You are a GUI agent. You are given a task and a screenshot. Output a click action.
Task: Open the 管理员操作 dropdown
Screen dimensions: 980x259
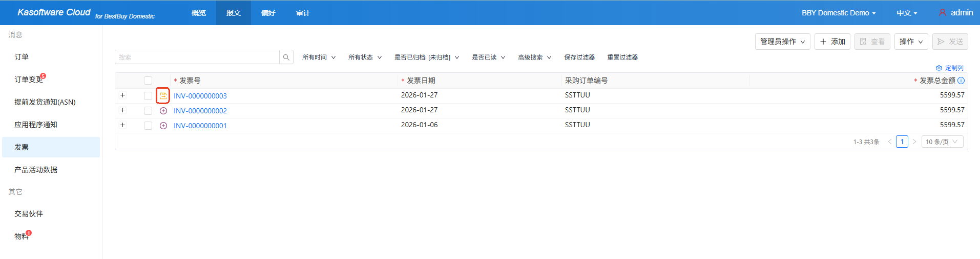click(782, 42)
